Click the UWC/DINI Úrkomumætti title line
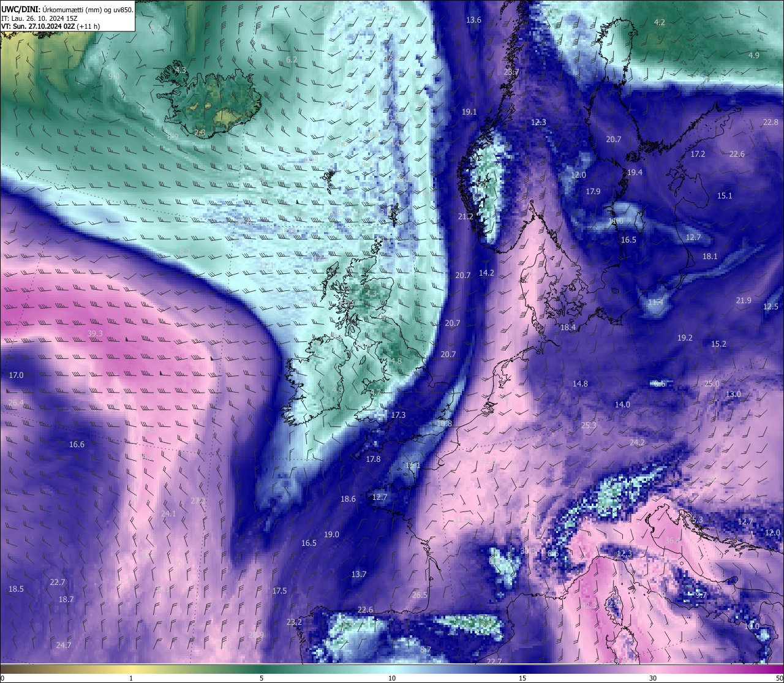This screenshot has width=784, height=683. [x=67, y=9]
